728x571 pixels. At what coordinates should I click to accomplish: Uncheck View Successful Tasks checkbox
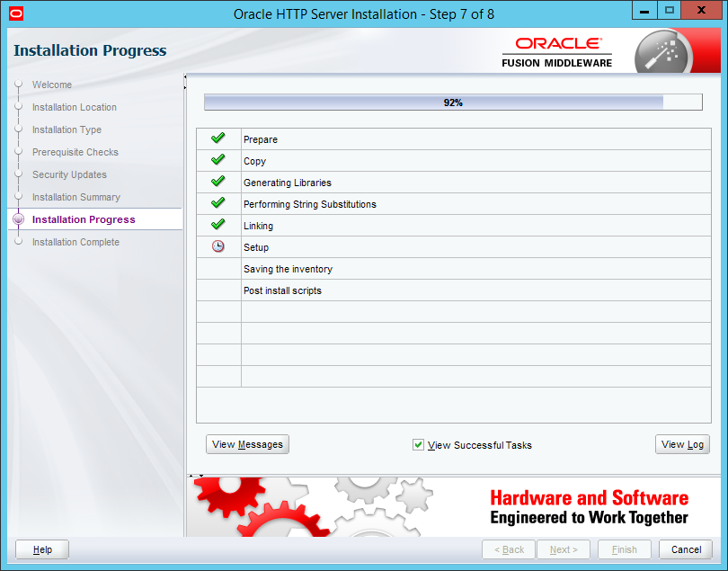point(418,445)
